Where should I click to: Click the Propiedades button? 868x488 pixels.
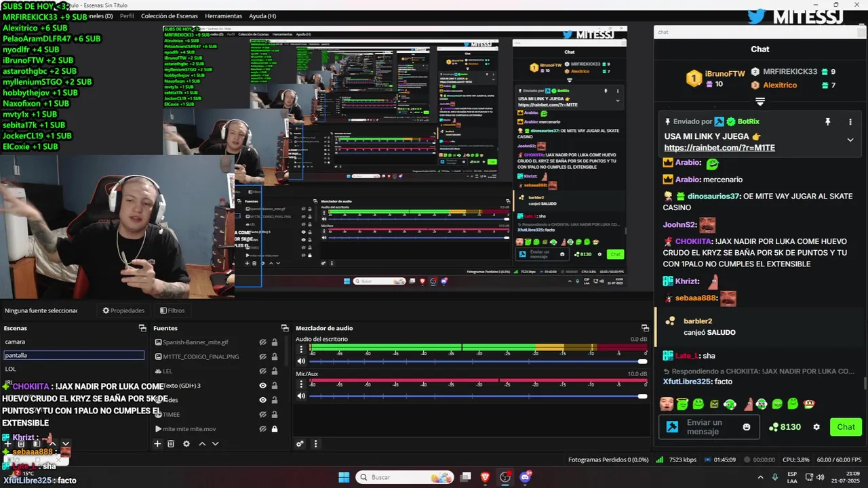[x=123, y=310]
